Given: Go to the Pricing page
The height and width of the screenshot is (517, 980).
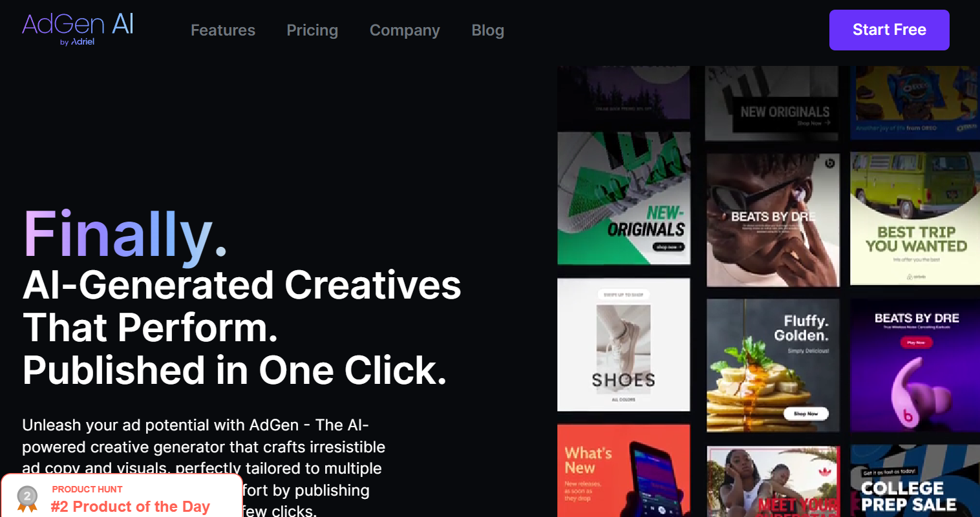Looking at the screenshot, I should point(312,30).
